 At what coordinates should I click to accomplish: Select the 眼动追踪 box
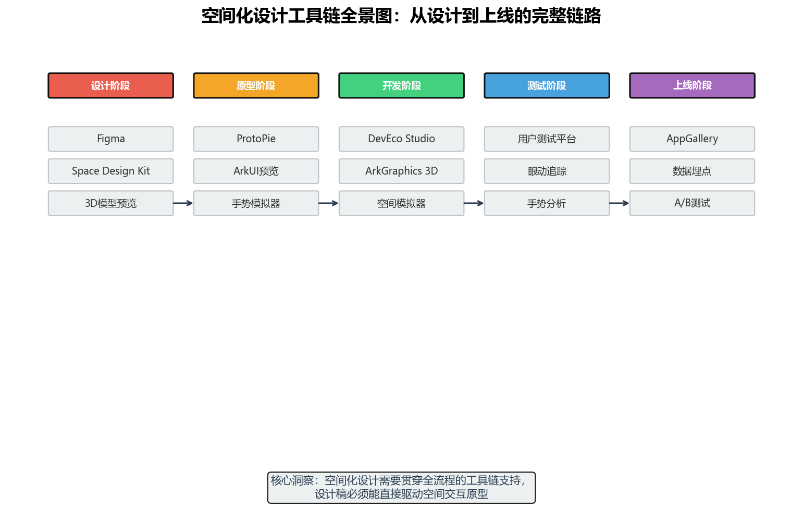coord(547,171)
